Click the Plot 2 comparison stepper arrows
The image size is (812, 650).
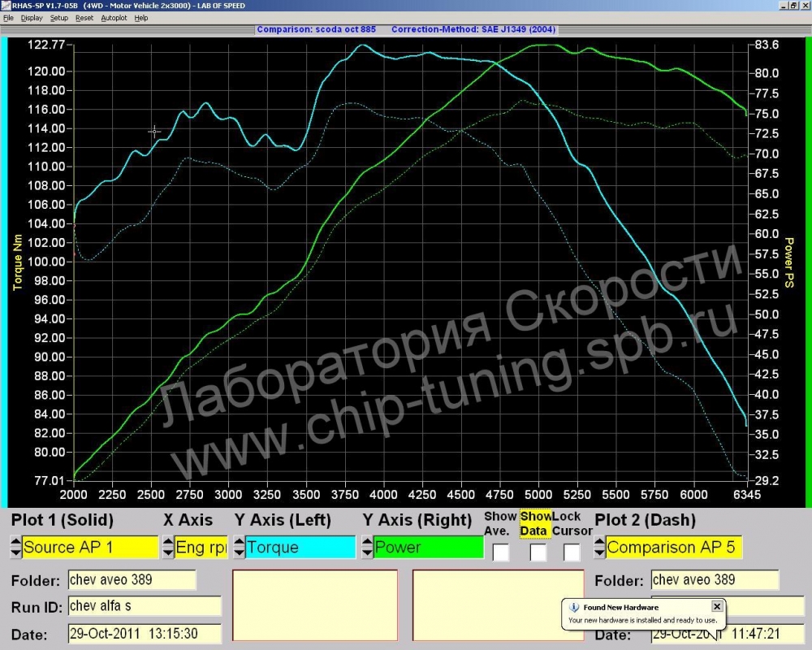599,547
